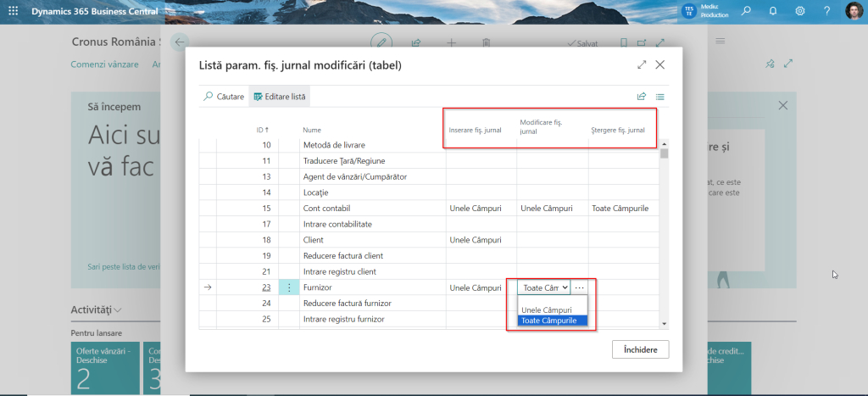Click the user profile avatar
Screen dimensions: 868x396
[x=854, y=12]
